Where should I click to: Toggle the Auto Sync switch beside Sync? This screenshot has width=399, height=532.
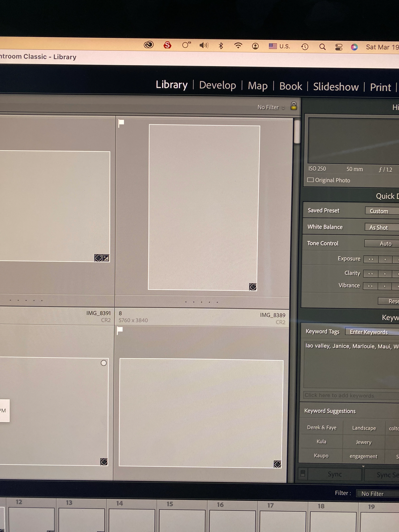(x=303, y=474)
